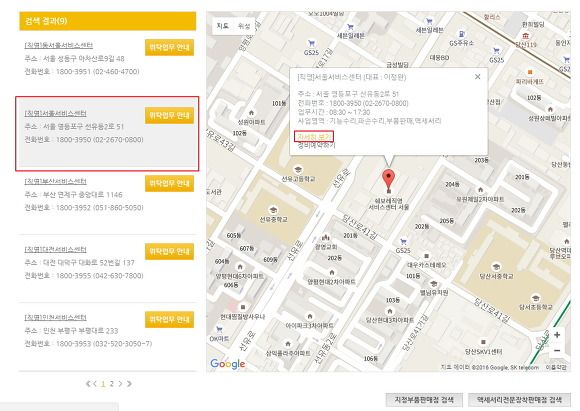Go to next results page arrow
This screenshot has height=411, width=580.
[120, 384]
